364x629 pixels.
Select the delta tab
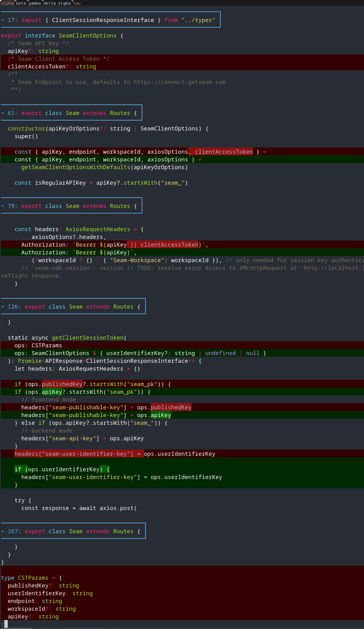(x=50, y=3)
